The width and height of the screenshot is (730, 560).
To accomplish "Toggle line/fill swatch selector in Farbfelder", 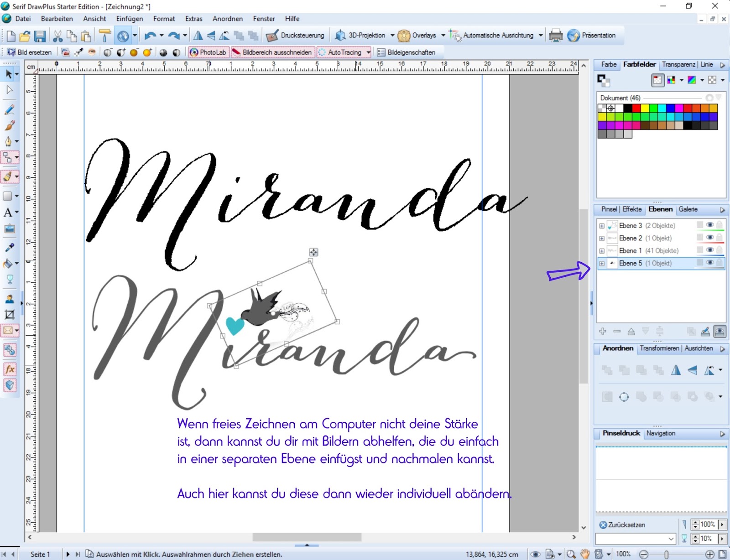I will click(x=604, y=80).
